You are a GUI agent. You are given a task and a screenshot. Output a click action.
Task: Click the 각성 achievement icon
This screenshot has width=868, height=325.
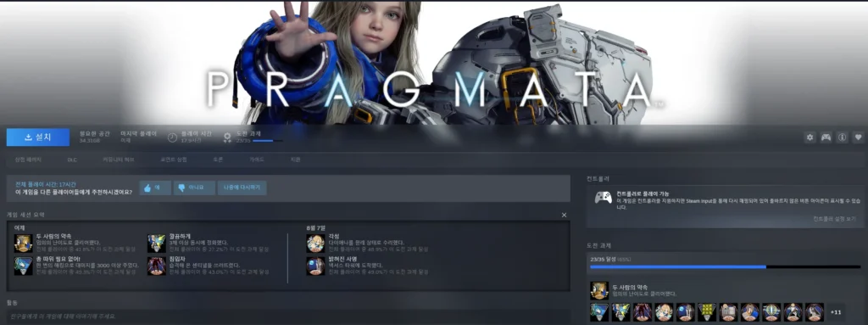(315, 243)
